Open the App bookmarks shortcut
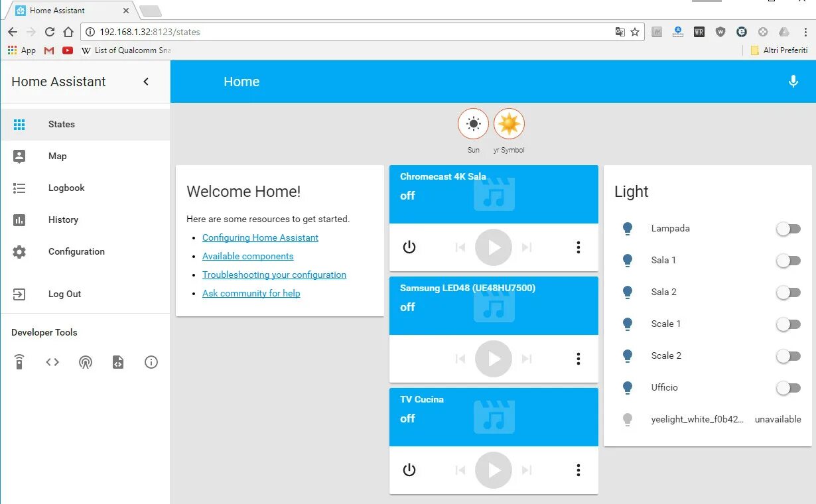816x504 pixels. click(21, 50)
